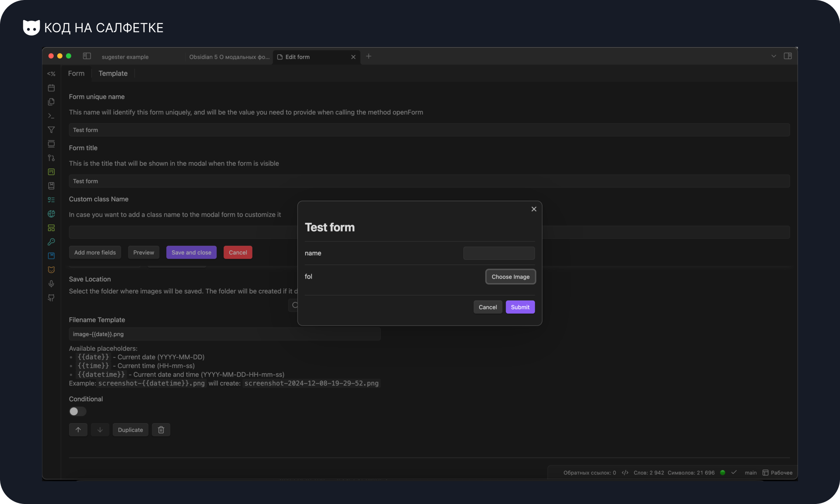Screen dimensions: 840x504
Task: Focus the Form title input
Action: tap(429, 181)
